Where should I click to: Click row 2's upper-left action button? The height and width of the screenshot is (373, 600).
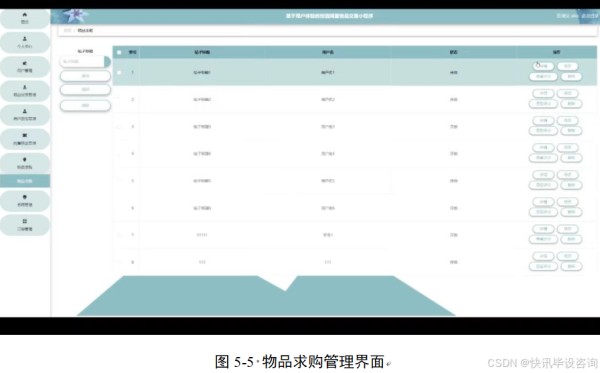tap(543, 93)
